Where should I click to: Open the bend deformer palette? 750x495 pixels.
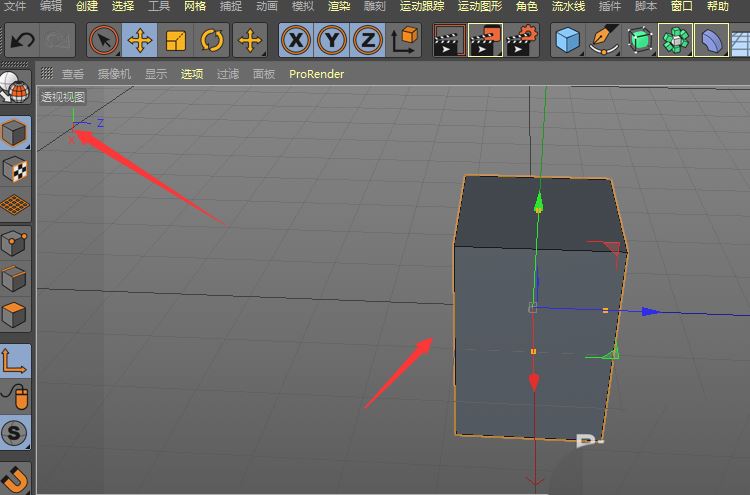click(x=711, y=41)
